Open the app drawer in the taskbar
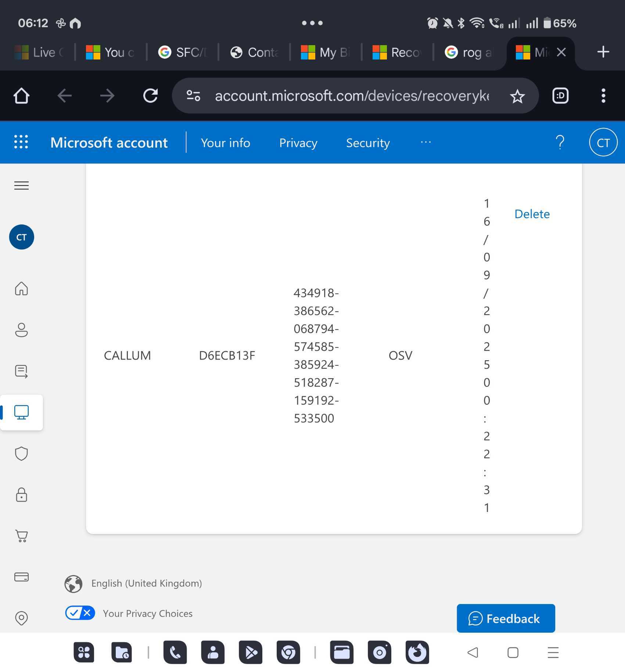625x672 pixels. (84, 653)
